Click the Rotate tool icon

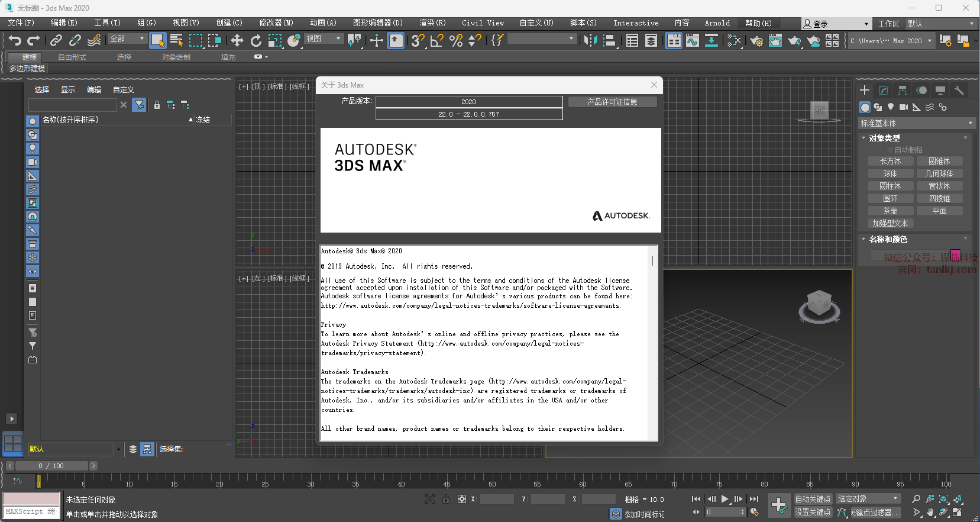(255, 40)
